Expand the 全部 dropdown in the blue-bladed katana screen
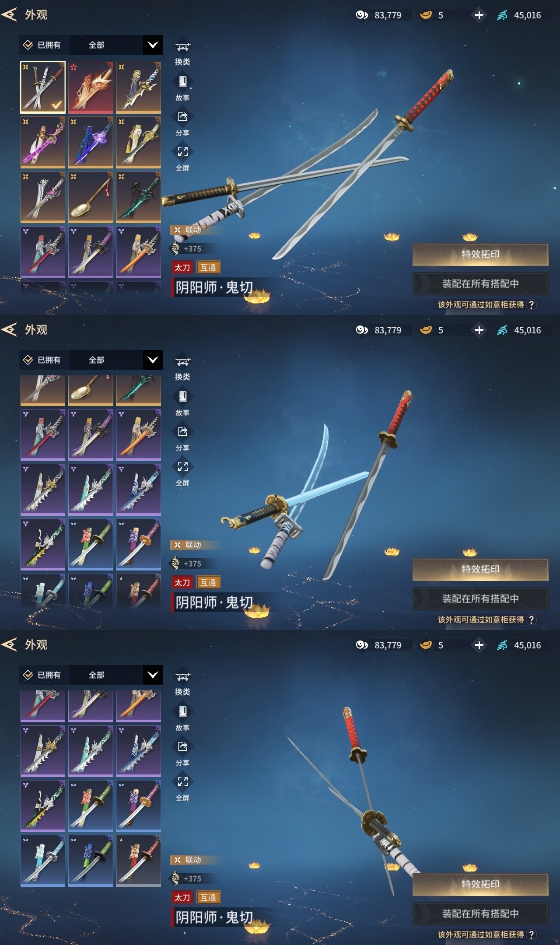560x945 pixels. click(153, 360)
